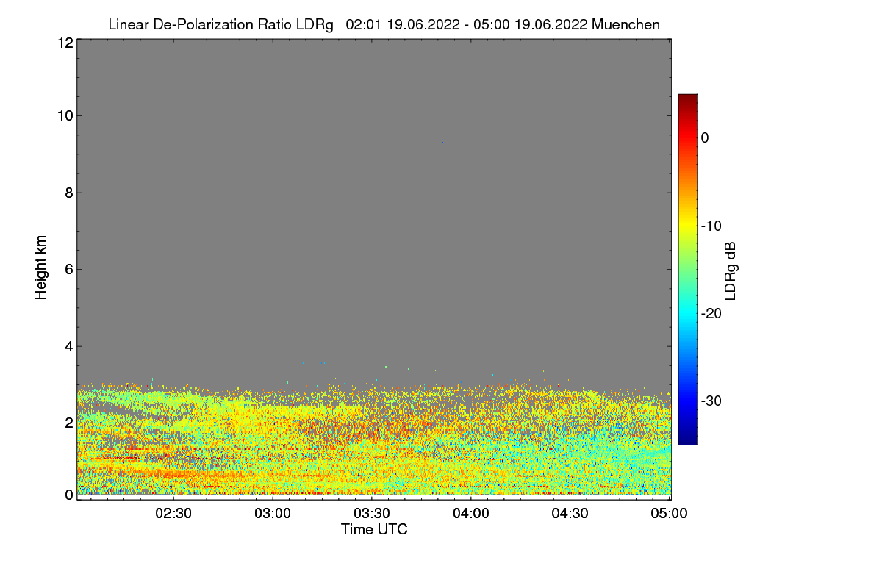
Task: Click the 'Time UTC' x-axis label
Action: click(374, 529)
